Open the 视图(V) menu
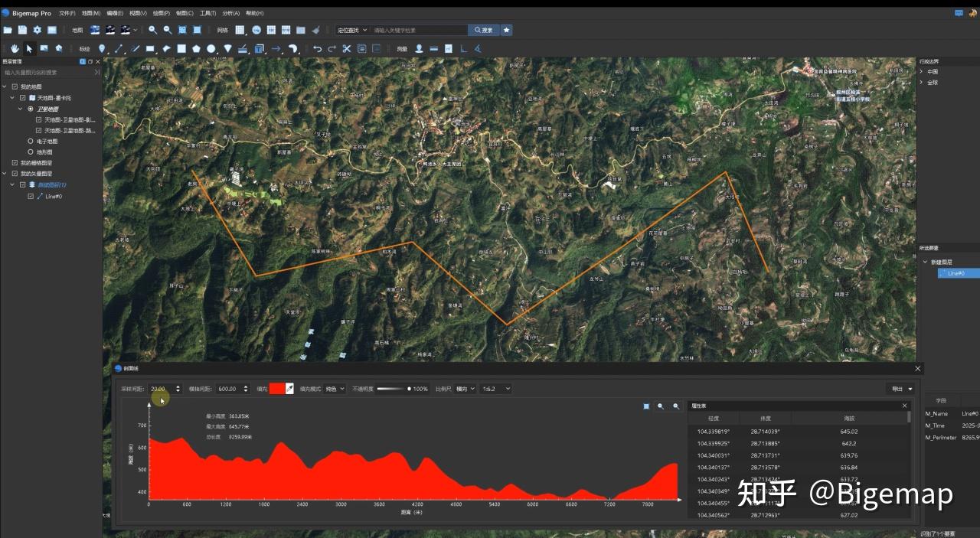The width and height of the screenshot is (980, 538). pyautogui.click(x=139, y=13)
